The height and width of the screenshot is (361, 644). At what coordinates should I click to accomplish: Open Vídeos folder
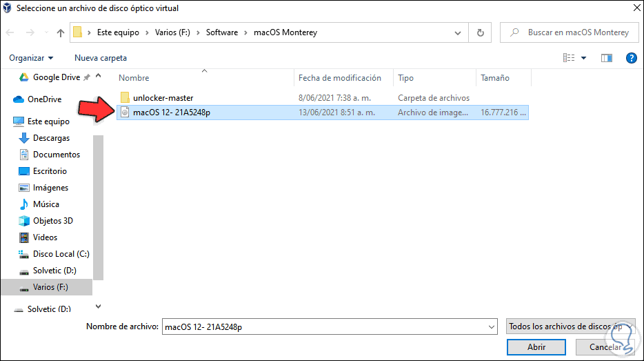[46, 237]
